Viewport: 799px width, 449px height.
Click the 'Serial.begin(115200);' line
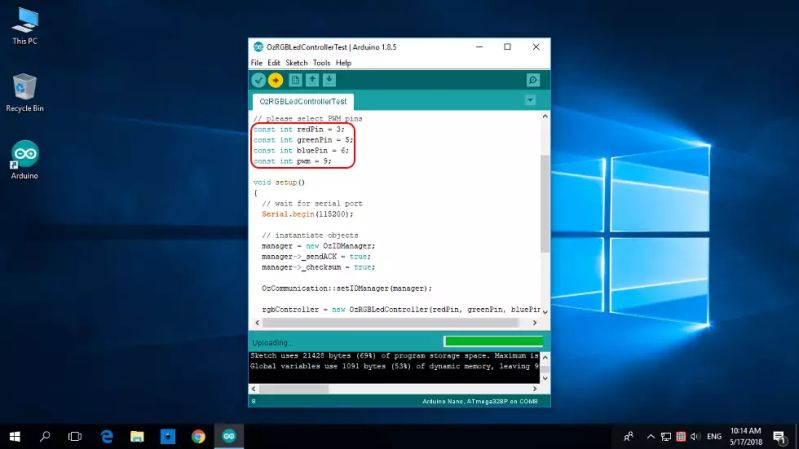307,214
